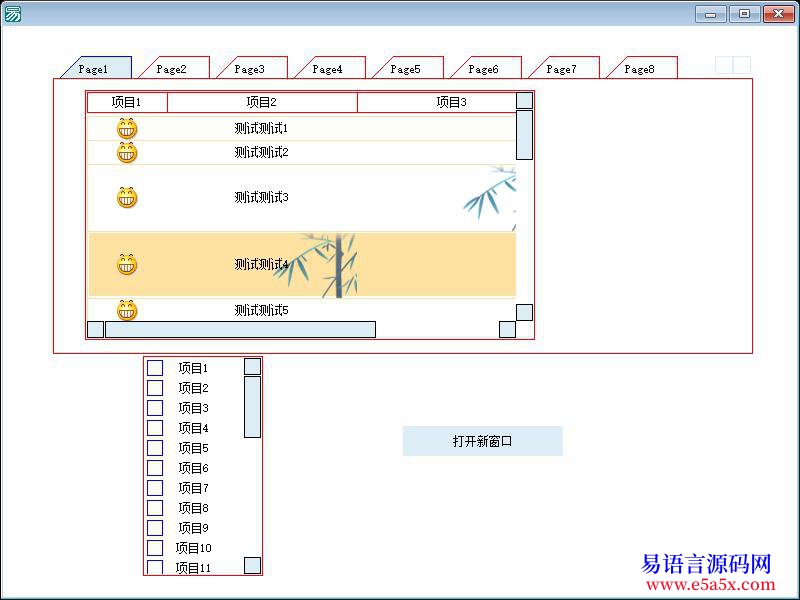This screenshot has height=600, width=800.
Task: Click the table's vertical scrollbar thumb
Action: (524, 135)
